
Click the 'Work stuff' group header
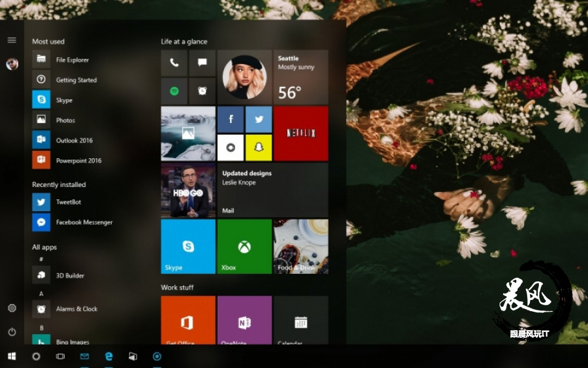point(177,288)
